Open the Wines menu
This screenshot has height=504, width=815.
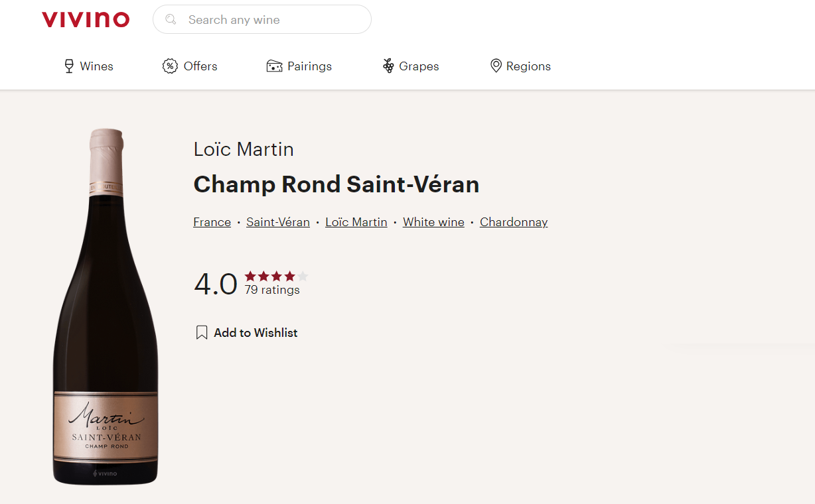click(96, 66)
